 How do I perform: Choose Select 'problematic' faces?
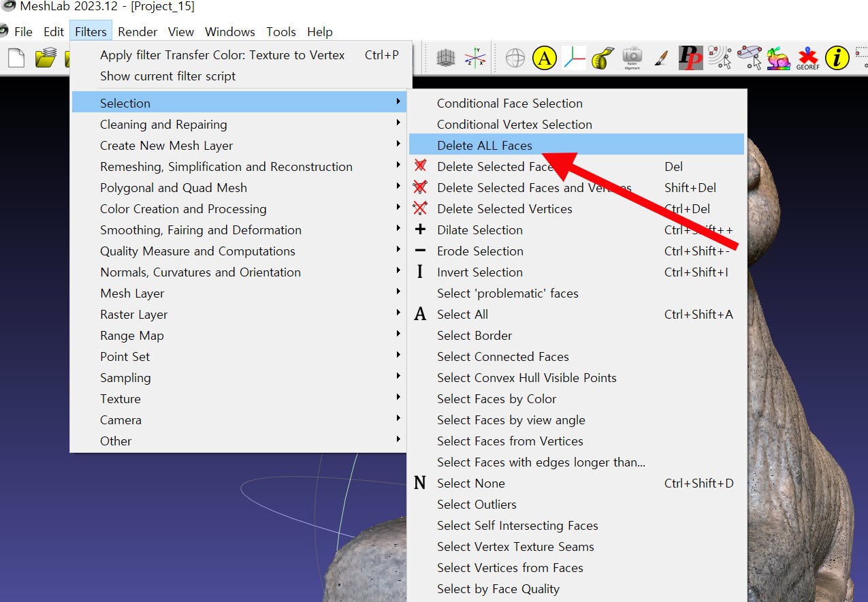[576, 293]
